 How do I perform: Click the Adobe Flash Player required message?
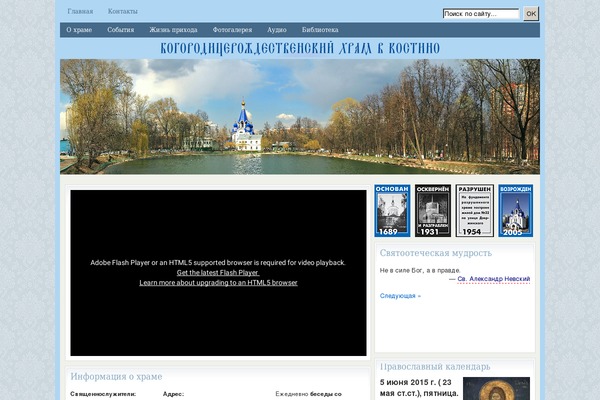coord(218,263)
